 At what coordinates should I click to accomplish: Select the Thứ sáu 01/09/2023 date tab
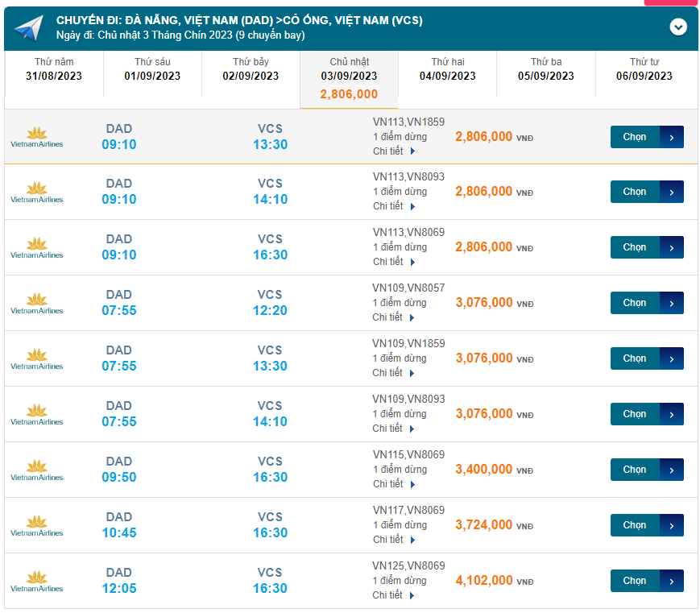[152, 69]
